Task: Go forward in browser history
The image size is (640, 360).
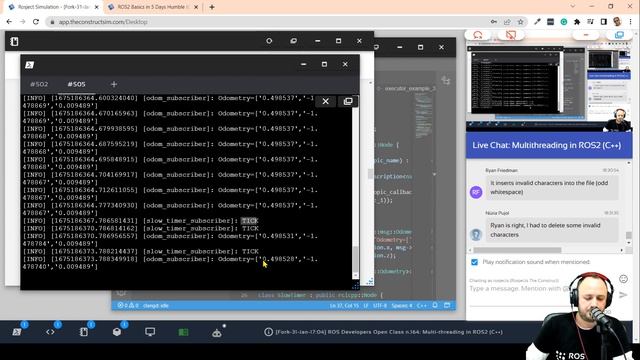Action: tap(22, 22)
